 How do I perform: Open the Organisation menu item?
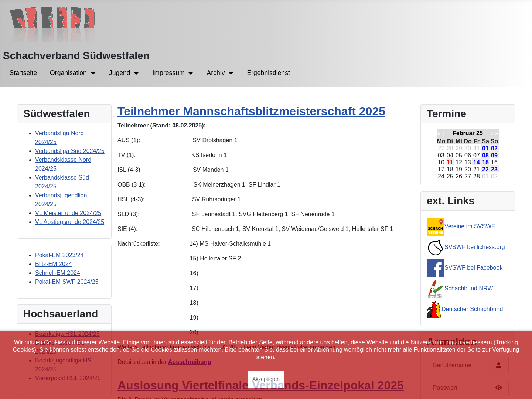68,73
